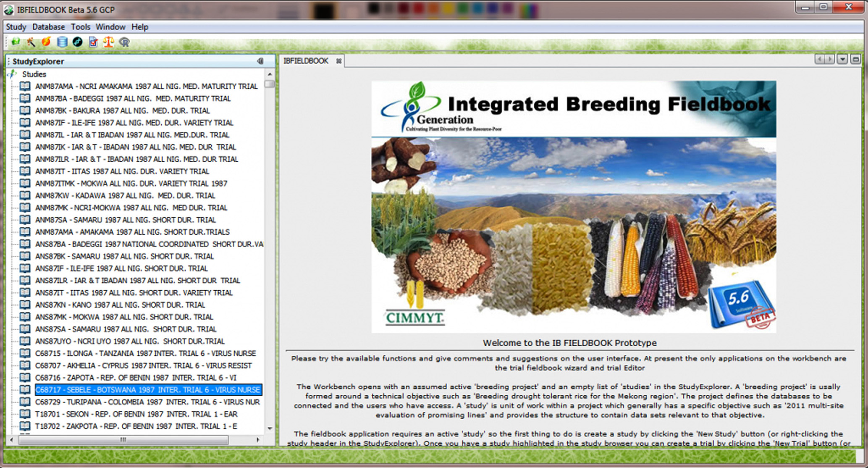Image resolution: width=868 pixels, height=468 pixels.
Task: Open the Tools menu
Action: click(x=80, y=27)
